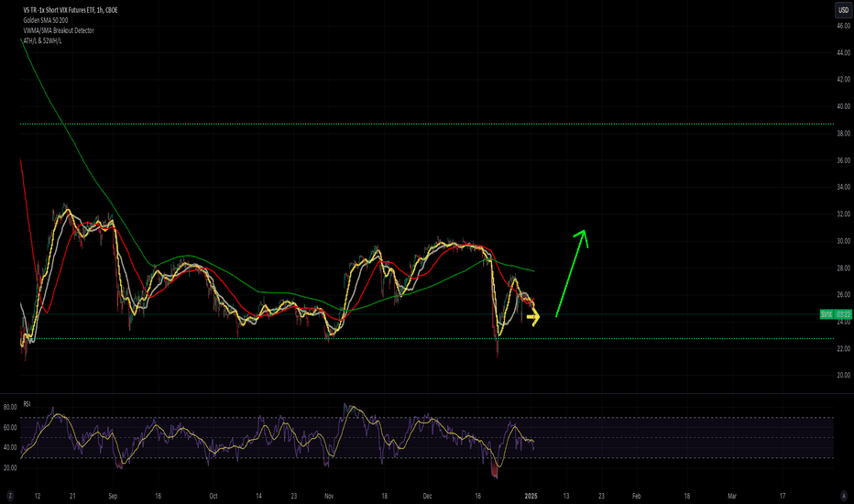Click the 2025 label on time axis

[x=531, y=496]
